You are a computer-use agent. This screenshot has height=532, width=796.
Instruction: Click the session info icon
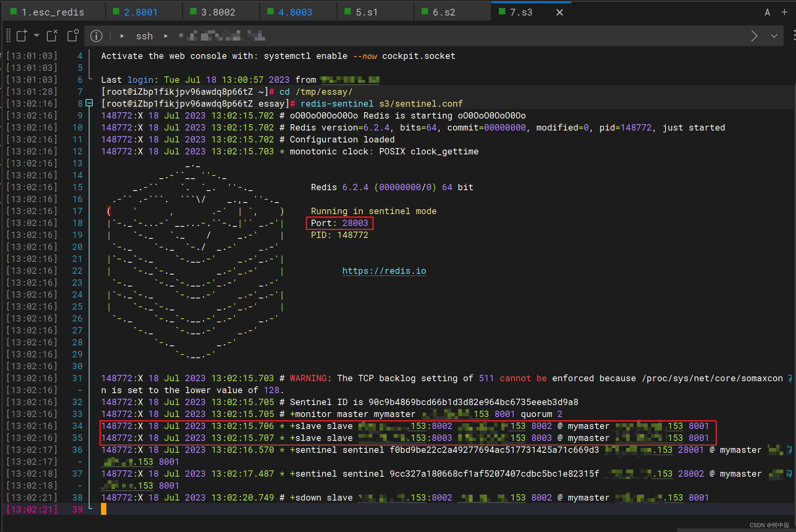click(x=96, y=36)
